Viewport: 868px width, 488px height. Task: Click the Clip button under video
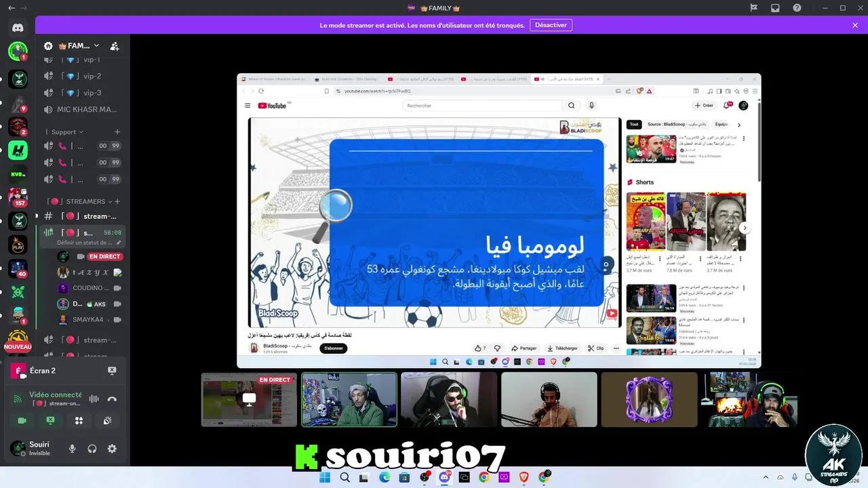(x=596, y=348)
